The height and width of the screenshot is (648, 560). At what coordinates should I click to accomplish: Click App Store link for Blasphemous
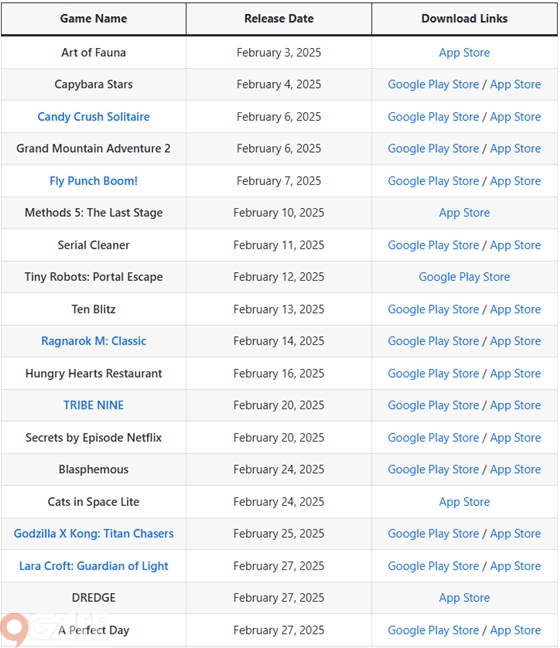pos(515,469)
